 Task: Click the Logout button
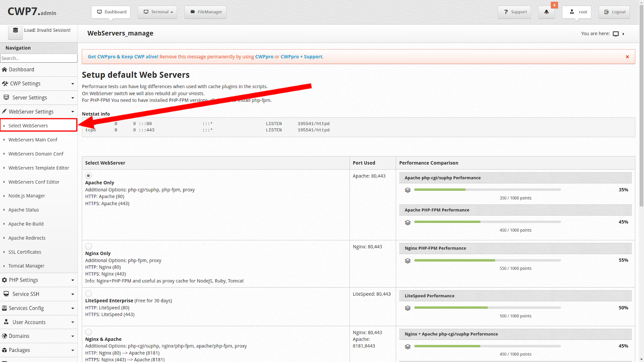click(x=614, y=12)
